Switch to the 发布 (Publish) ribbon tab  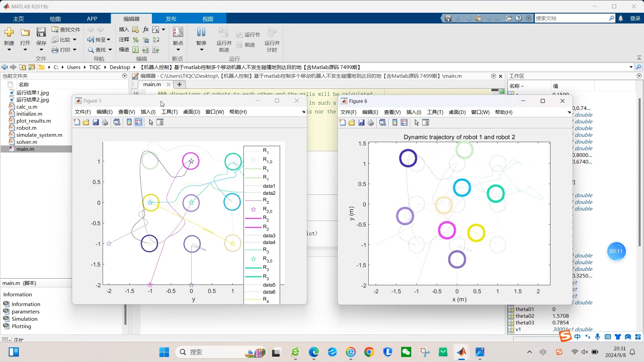(171, 19)
